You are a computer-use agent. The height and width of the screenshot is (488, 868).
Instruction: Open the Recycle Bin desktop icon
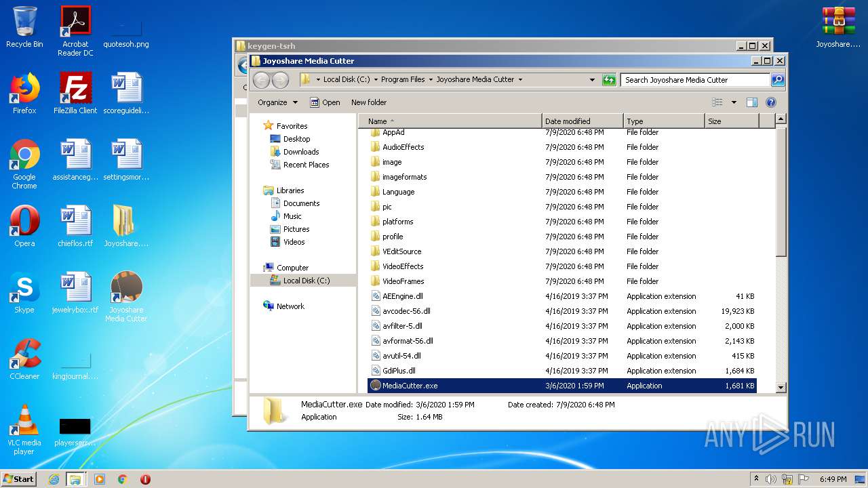point(24,27)
